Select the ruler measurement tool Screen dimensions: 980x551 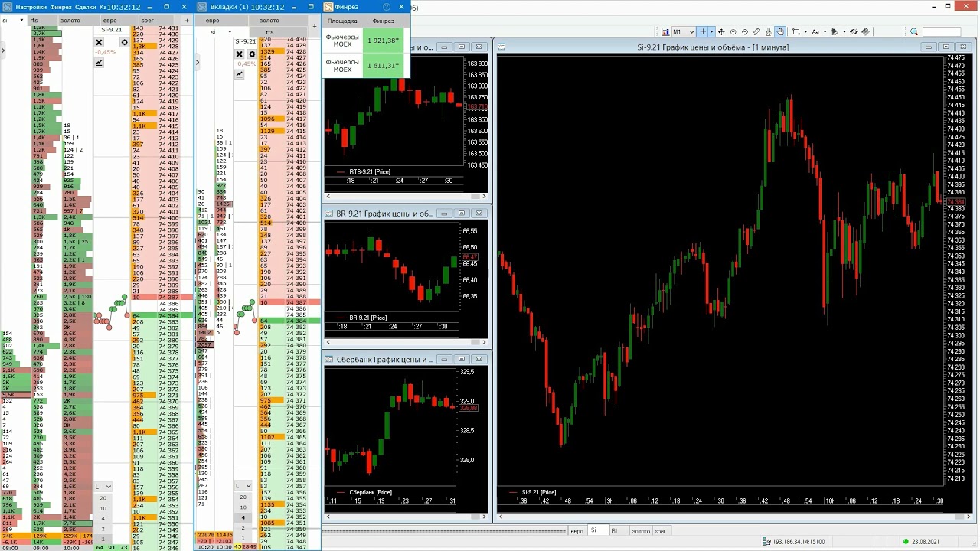pyautogui.click(x=756, y=32)
